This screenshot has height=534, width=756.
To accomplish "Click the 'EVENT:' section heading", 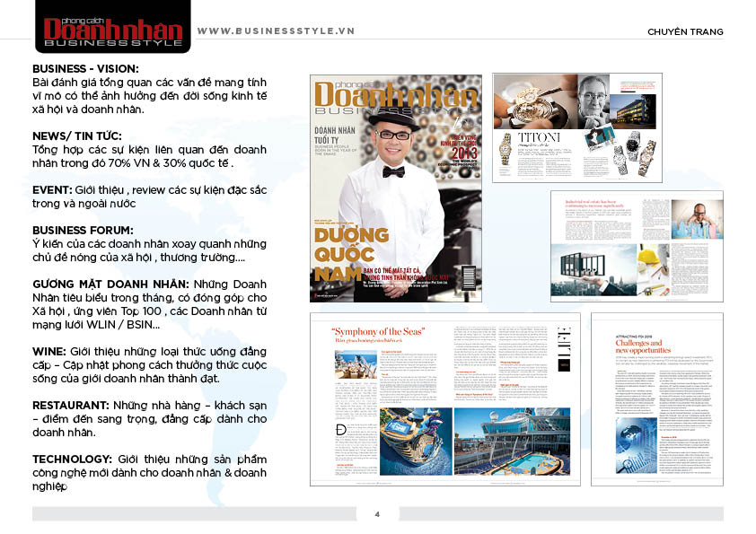I will (52, 190).
